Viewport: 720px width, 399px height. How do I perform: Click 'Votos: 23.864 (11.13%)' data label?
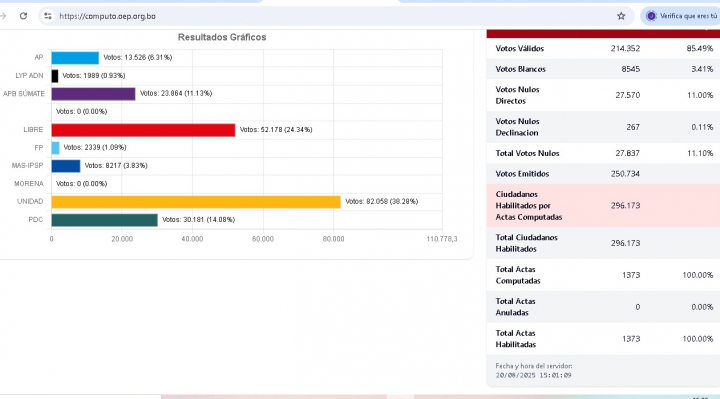pyautogui.click(x=176, y=93)
